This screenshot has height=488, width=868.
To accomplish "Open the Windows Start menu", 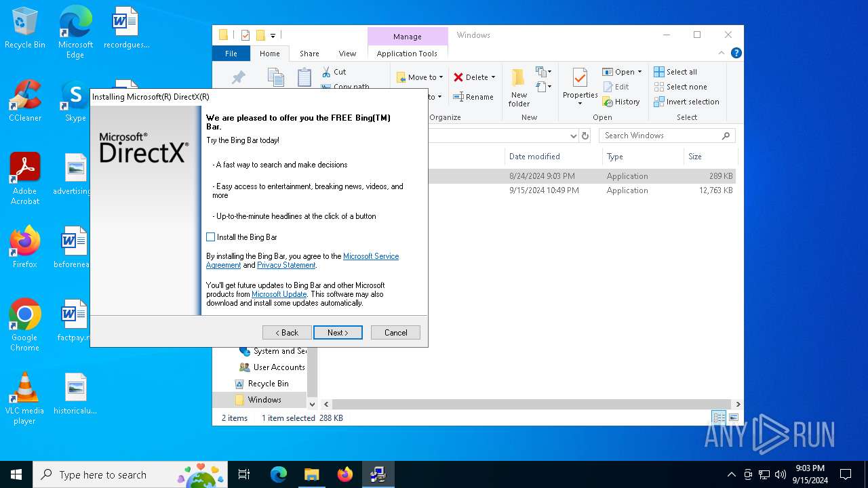I will point(16,474).
